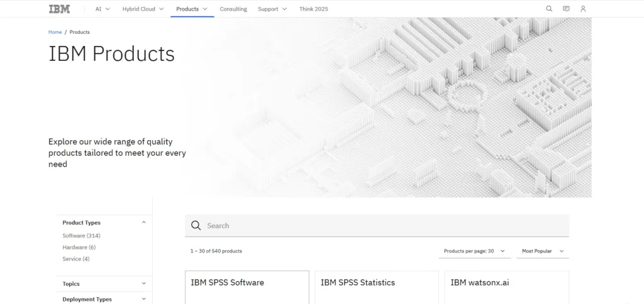Click the IBM logo in the header
Viewport: 644px width, 304px height.
click(x=59, y=9)
